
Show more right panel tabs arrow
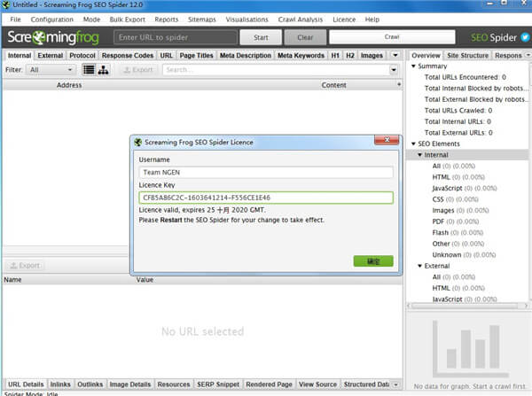coord(528,55)
